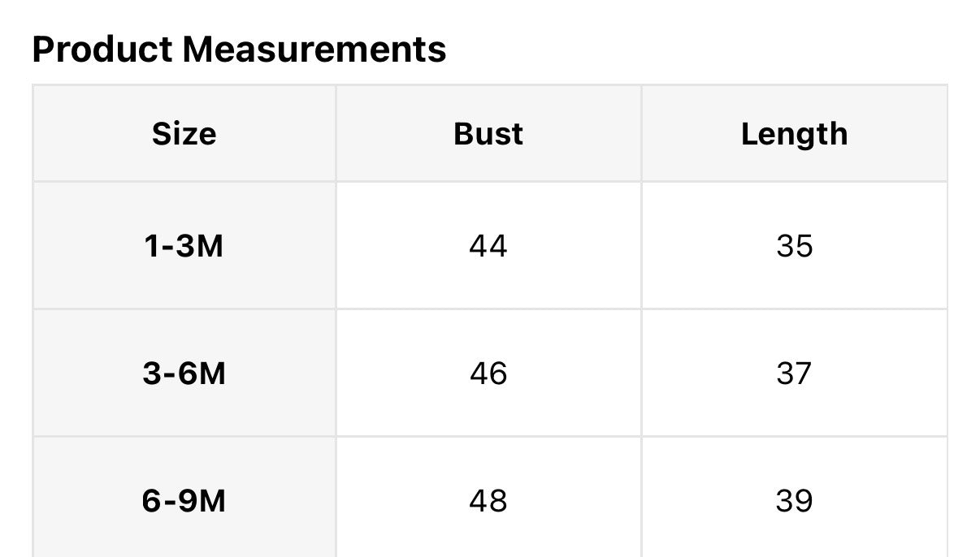The width and height of the screenshot is (980, 557).
Task: Click the bust value 48
Action: (488, 501)
